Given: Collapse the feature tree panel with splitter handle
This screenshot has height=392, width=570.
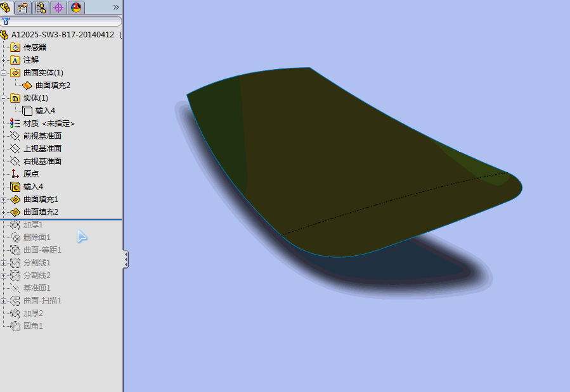Looking at the screenshot, I should coord(126,260).
